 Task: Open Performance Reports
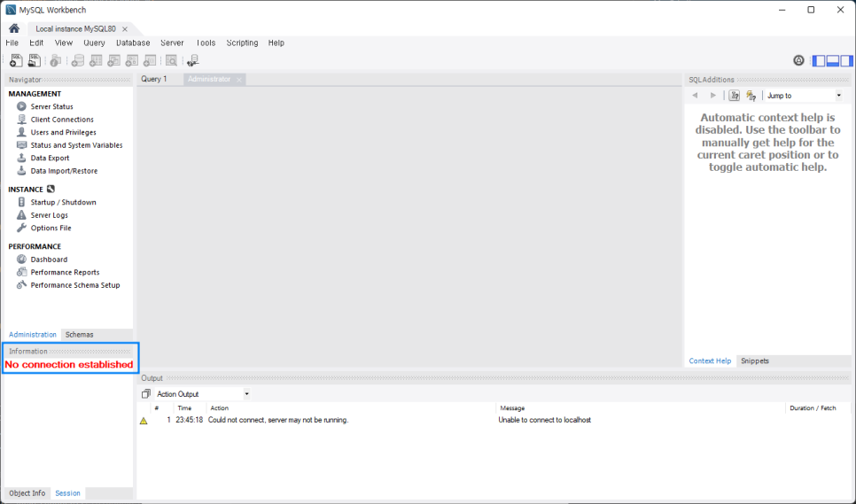(x=65, y=272)
